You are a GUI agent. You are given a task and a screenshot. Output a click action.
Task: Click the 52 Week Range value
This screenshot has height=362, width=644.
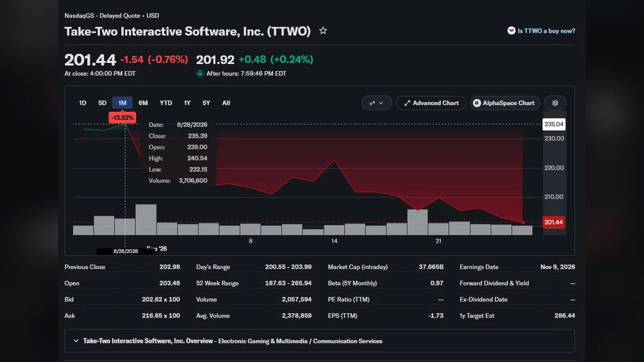(x=288, y=283)
